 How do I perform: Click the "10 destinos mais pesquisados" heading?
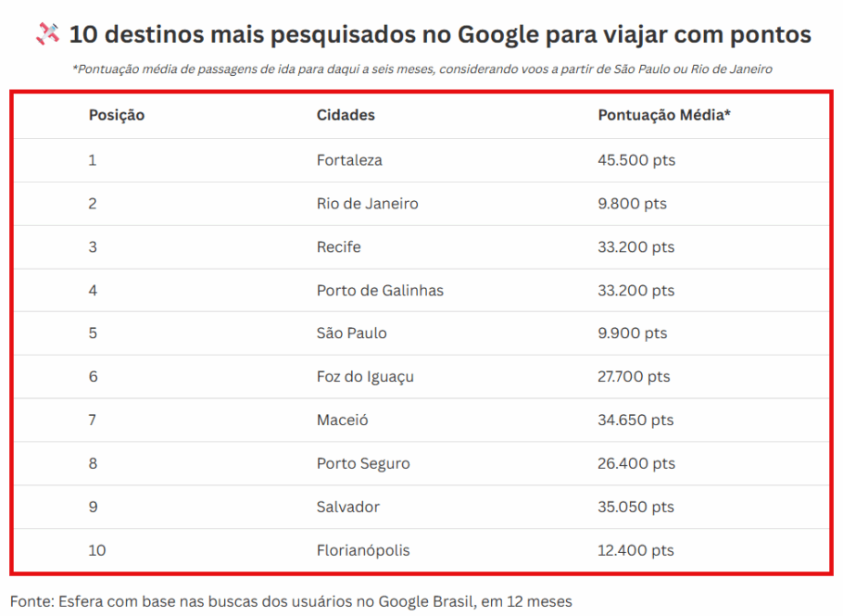440,35
